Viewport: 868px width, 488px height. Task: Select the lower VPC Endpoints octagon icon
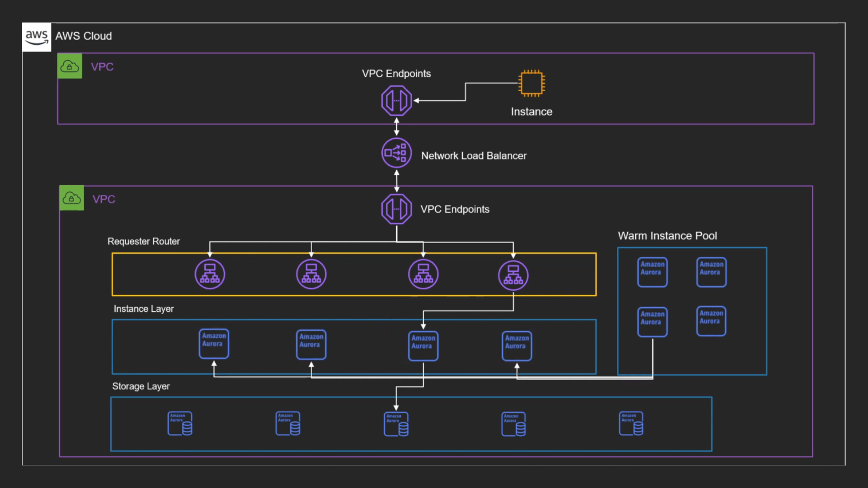396,208
